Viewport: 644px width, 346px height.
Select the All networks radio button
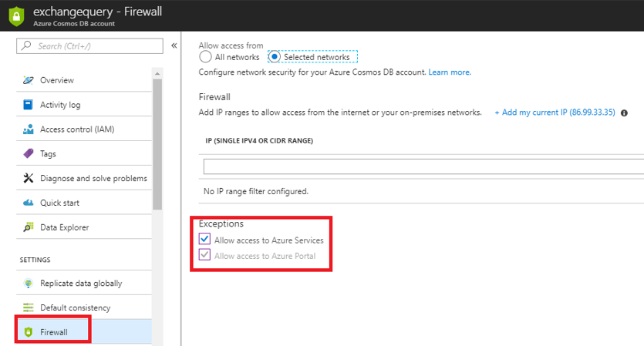pos(205,57)
